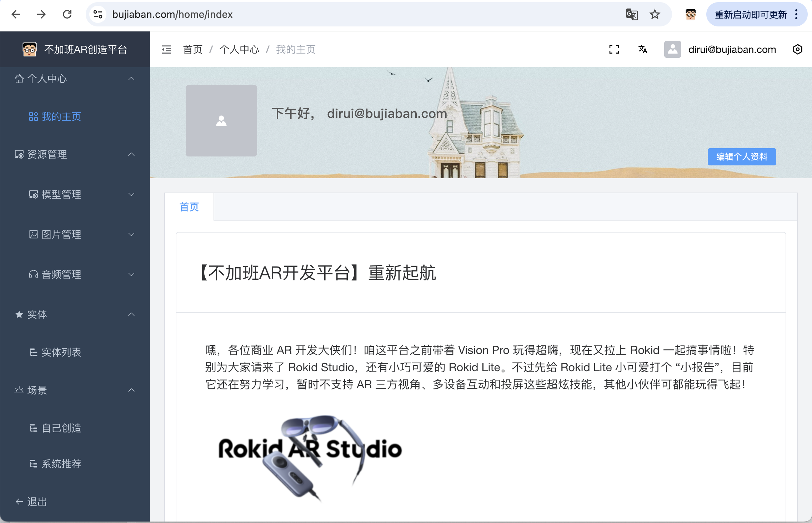
Task: Click the tree icon beside 实体列表
Action: click(34, 352)
